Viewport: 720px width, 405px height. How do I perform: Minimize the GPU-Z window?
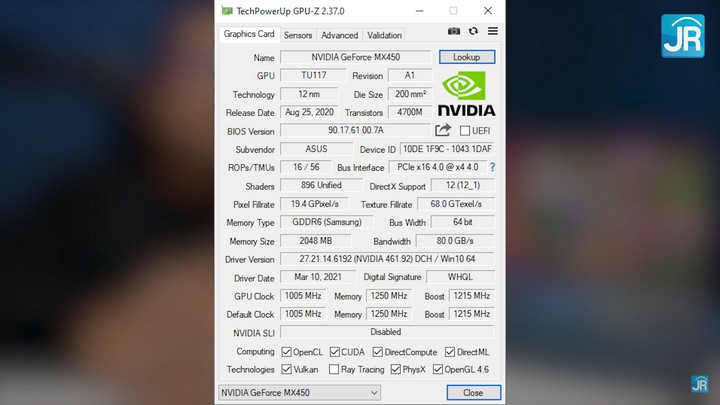[x=419, y=11]
